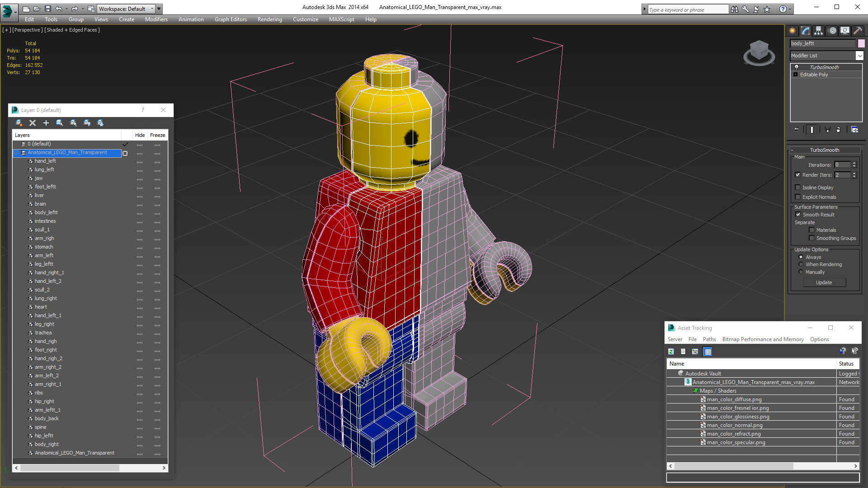Click Delete Layer X icon in Layer window
Image resolution: width=868 pixels, height=488 pixels.
[33, 123]
